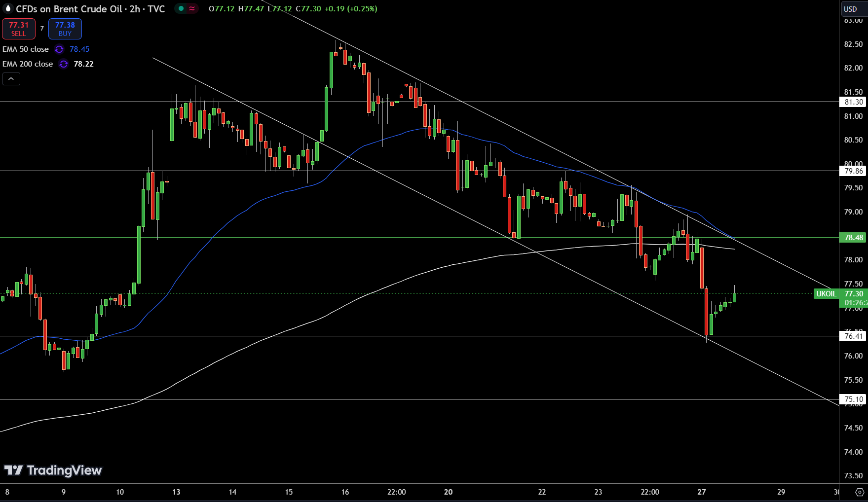Click the date 29 on time axis
This screenshot has width=868, height=502.
781,492
